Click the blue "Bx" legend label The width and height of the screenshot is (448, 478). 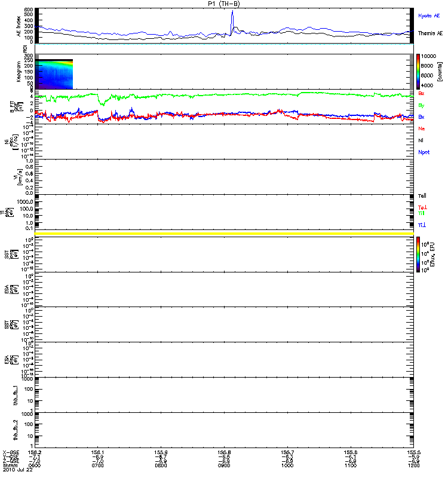pos(421,117)
